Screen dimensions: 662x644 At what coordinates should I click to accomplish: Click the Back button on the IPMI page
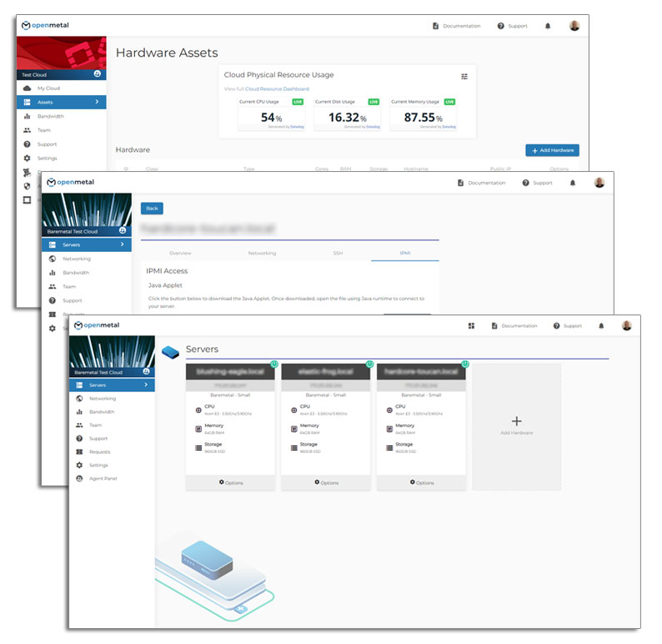click(x=152, y=209)
